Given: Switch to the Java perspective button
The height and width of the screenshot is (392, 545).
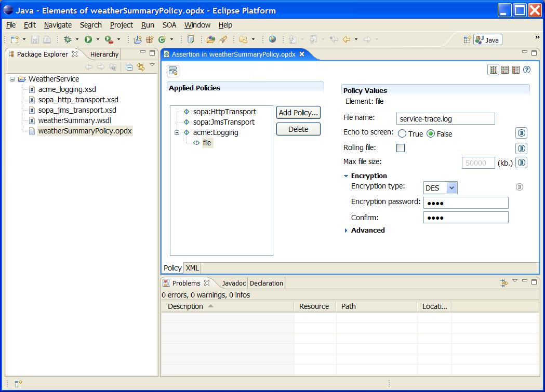Looking at the screenshot, I should click(487, 40).
